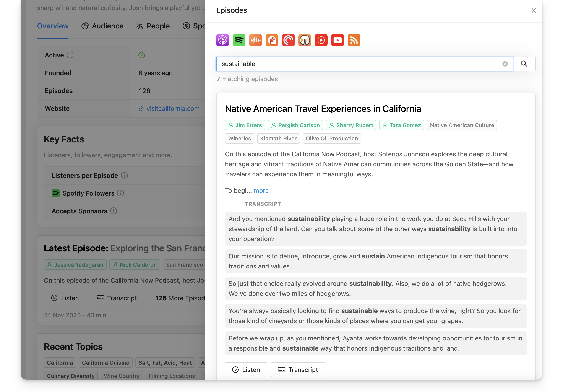Open the show on Overcast
The height and width of the screenshot is (392, 563).
(304, 40)
